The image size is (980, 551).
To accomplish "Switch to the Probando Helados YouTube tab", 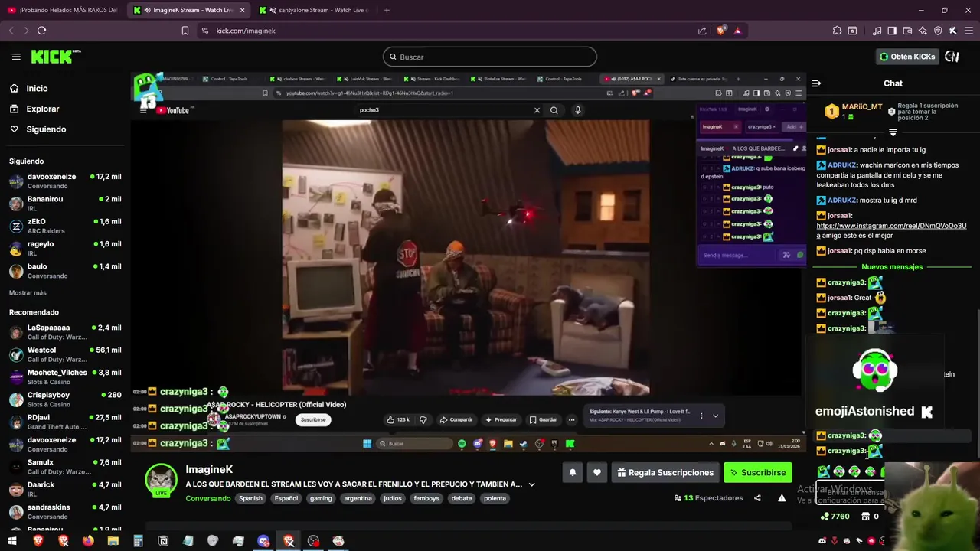I will click(63, 10).
